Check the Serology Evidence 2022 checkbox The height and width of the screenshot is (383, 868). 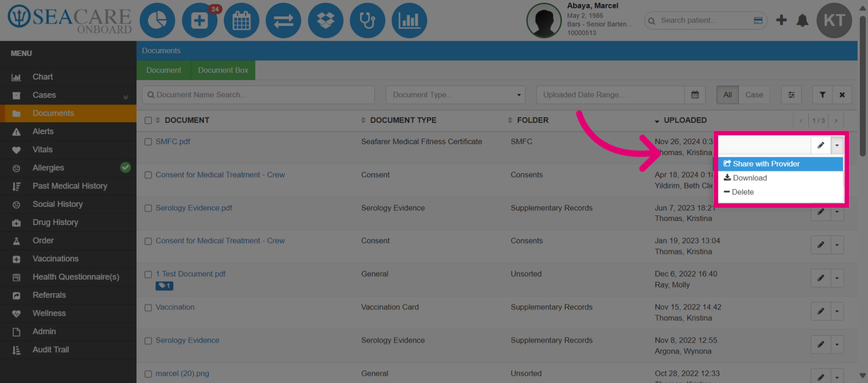click(x=148, y=341)
